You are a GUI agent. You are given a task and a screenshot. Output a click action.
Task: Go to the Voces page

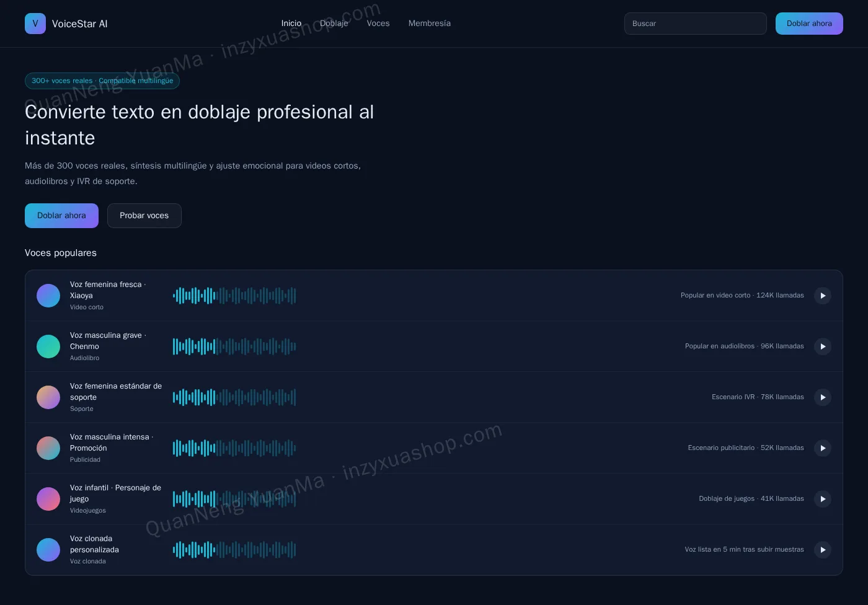click(378, 24)
